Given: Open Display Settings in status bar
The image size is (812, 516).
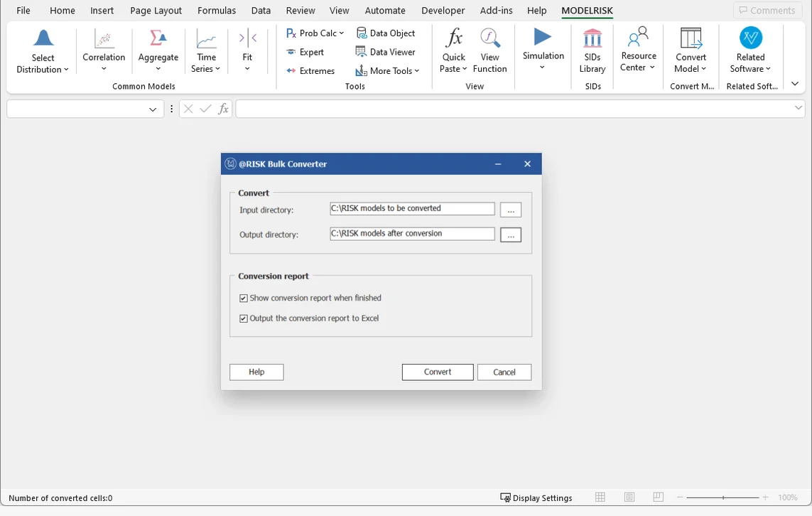Looking at the screenshot, I should click(536, 498).
